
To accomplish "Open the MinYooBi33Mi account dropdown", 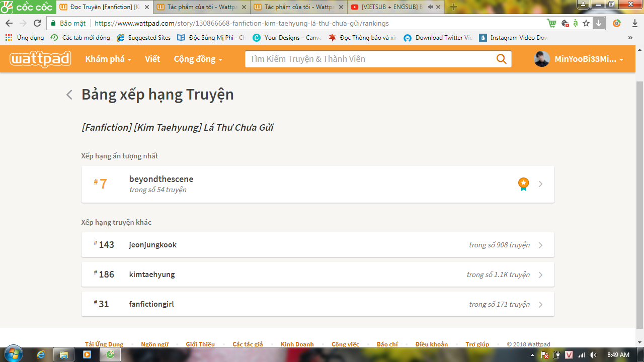I will point(589,59).
